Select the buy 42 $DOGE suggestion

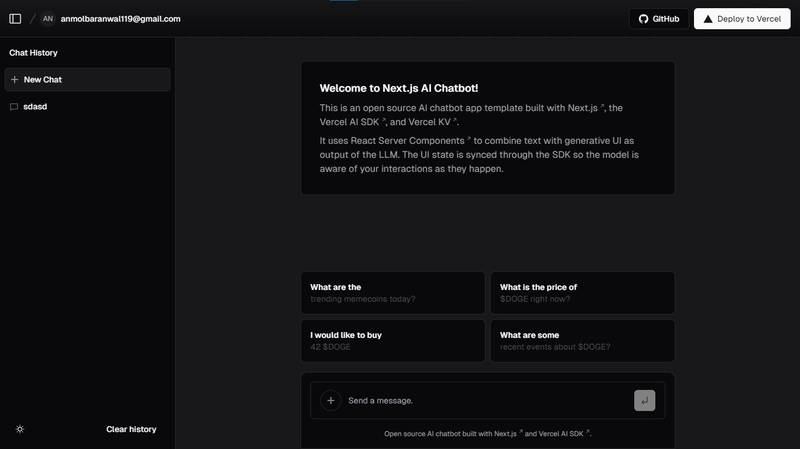click(393, 341)
